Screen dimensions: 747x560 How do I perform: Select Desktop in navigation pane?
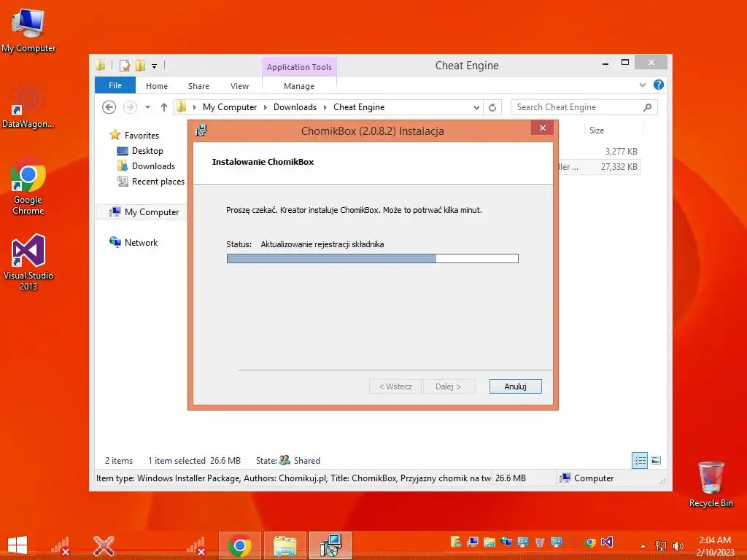[x=147, y=151]
